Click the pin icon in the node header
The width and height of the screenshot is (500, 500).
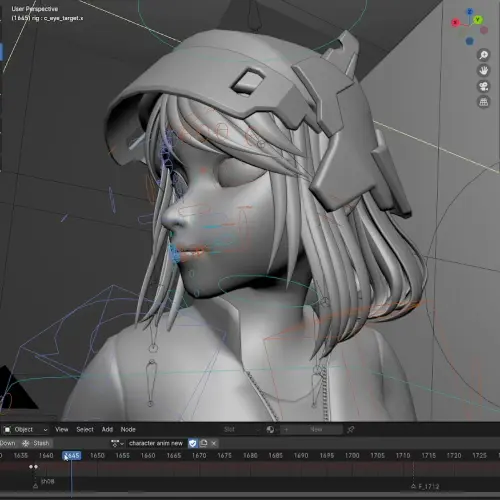350,430
